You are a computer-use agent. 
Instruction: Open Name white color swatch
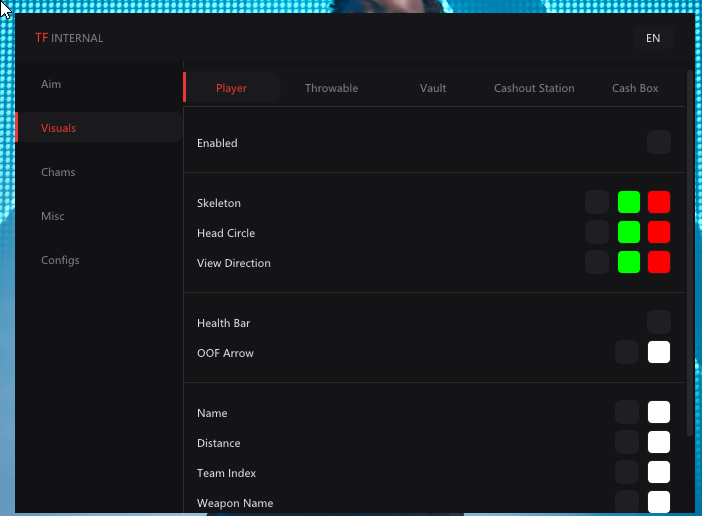pyautogui.click(x=659, y=412)
